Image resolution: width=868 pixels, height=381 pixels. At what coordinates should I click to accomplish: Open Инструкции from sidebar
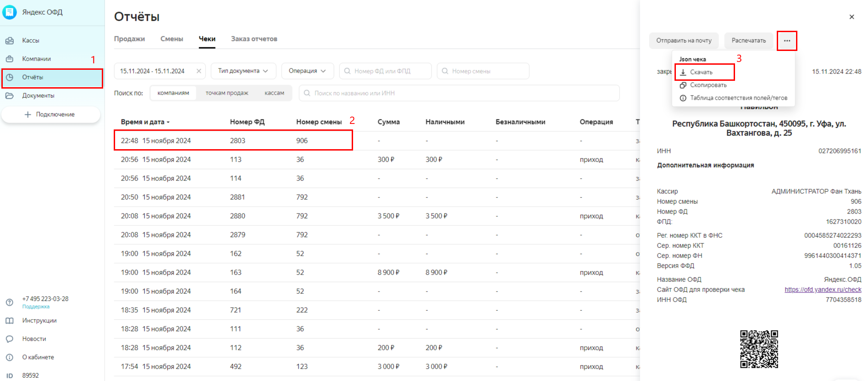(39, 320)
